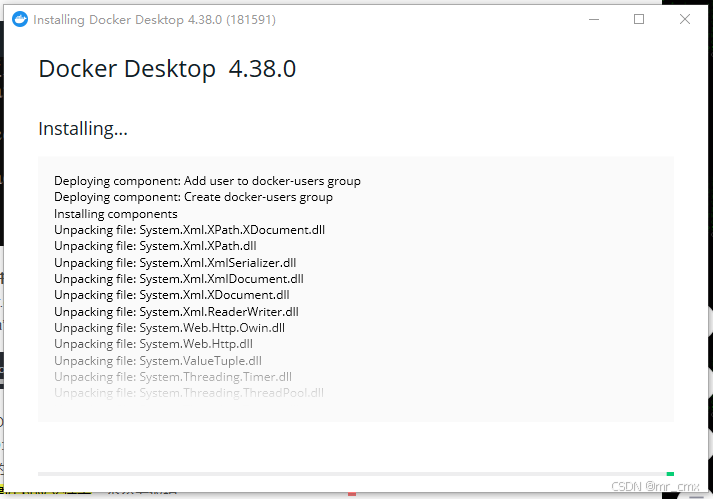Click the installation progress bar
The height and width of the screenshot is (499, 713).
tap(356, 474)
